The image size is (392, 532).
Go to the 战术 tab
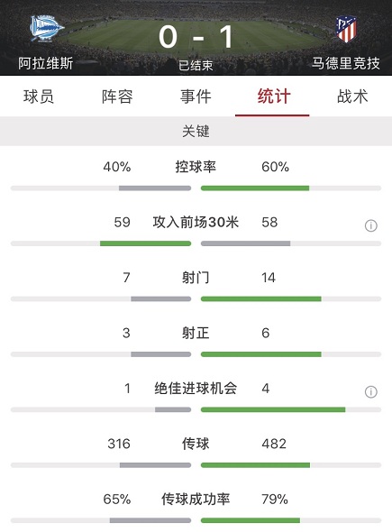coord(352,96)
